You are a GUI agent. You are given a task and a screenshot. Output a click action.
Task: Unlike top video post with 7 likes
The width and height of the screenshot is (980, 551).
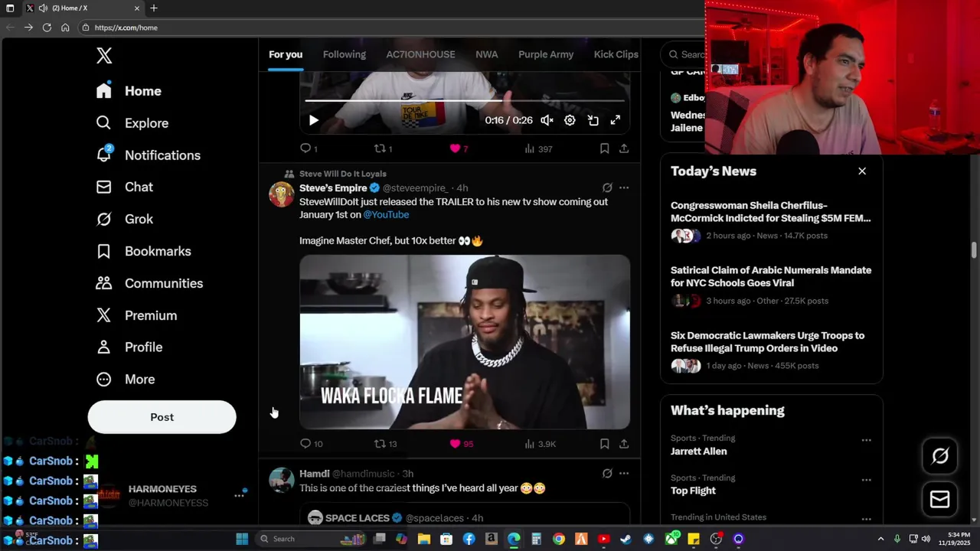coord(458,148)
